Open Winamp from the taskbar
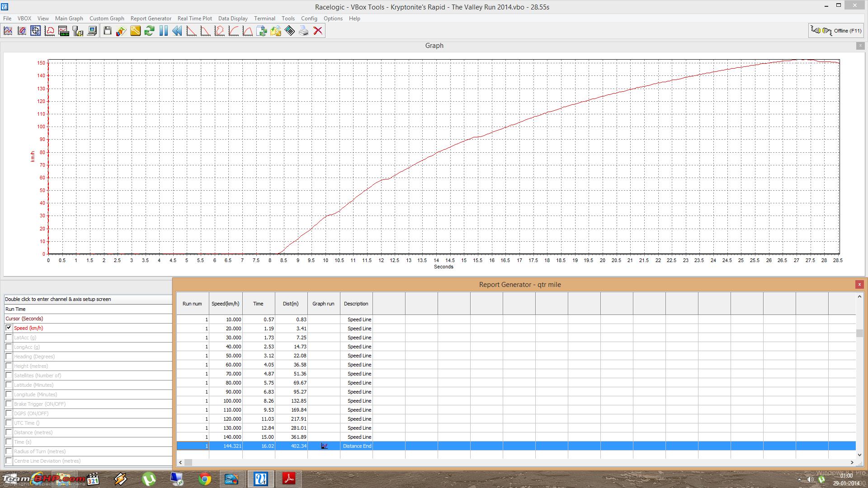 (121, 479)
